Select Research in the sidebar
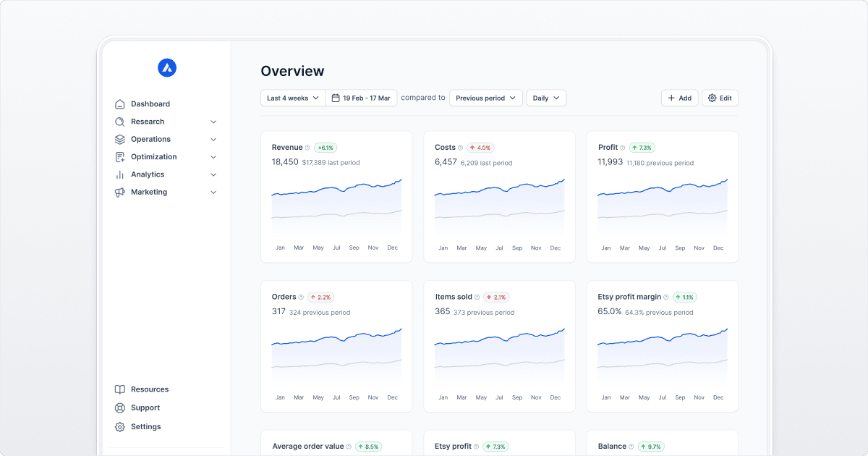 click(148, 122)
